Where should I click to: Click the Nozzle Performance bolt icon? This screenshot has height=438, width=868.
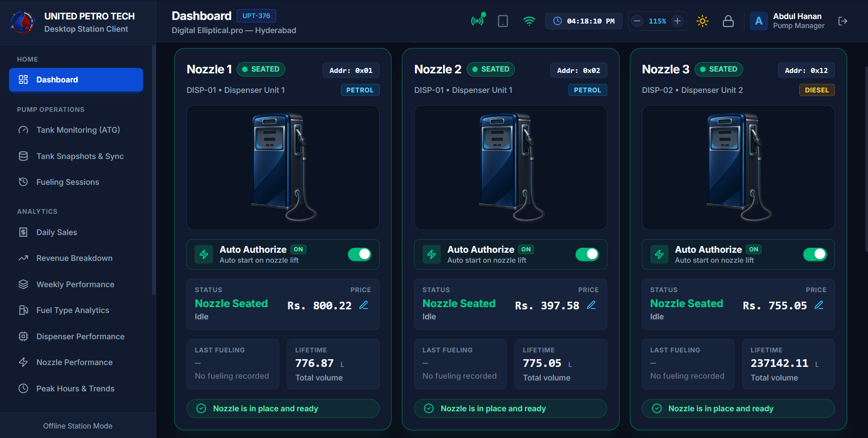tap(23, 362)
